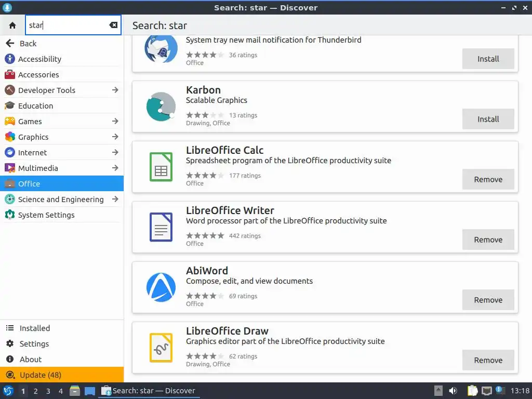
Task: Select the highlighted Office category
Action: click(x=62, y=183)
